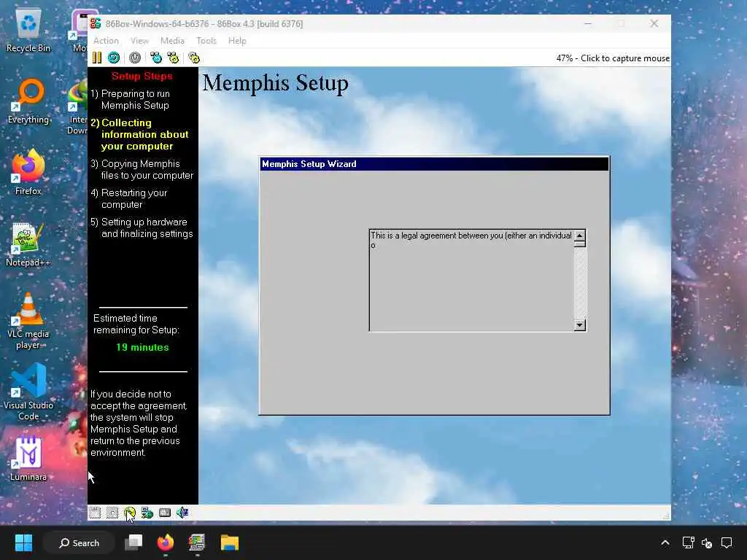Click the gray ACPI shutdown icon
The height and width of the screenshot is (560, 747).
[x=135, y=58]
